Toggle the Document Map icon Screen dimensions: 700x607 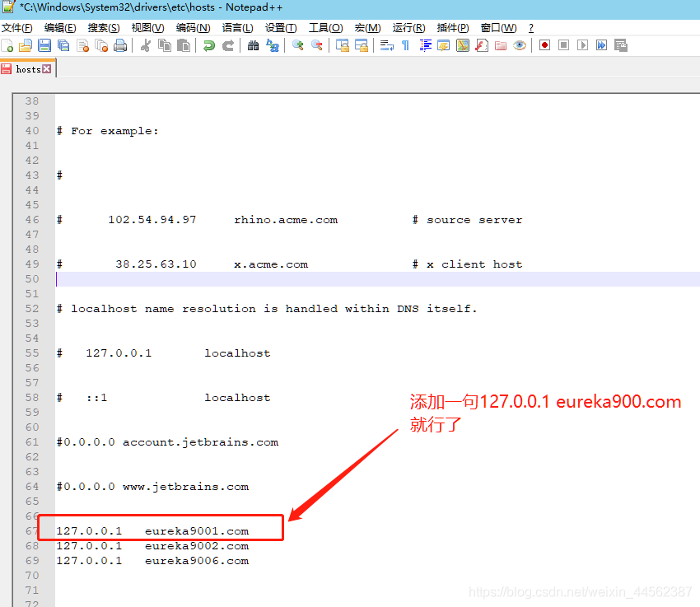[x=463, y=45]
